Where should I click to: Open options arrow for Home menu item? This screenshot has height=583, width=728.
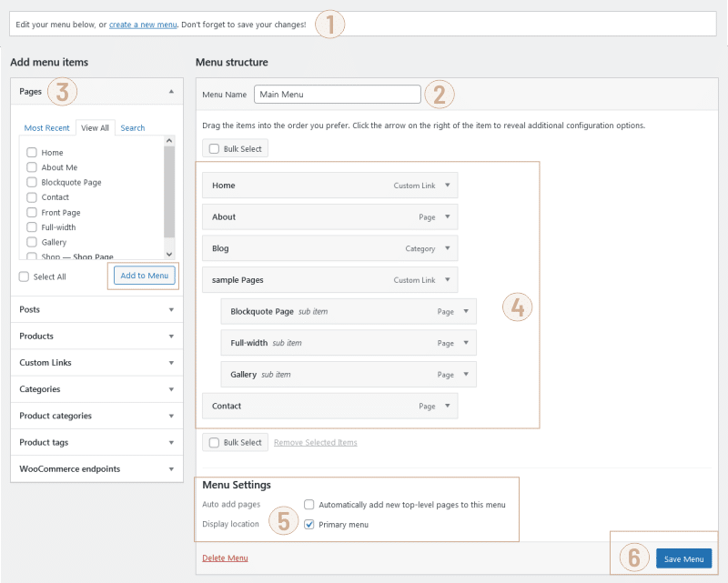point(448,185)
